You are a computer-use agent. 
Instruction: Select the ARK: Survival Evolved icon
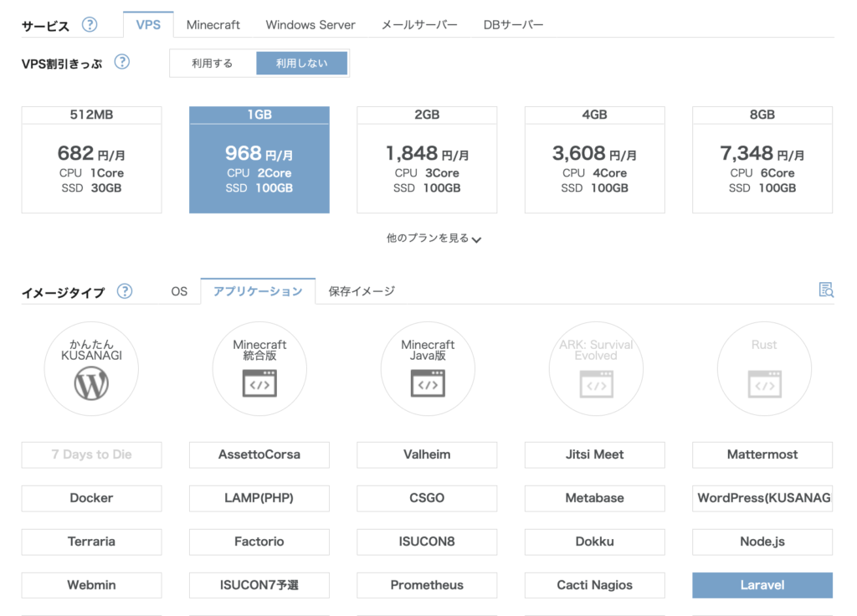(x=596, y=368)
